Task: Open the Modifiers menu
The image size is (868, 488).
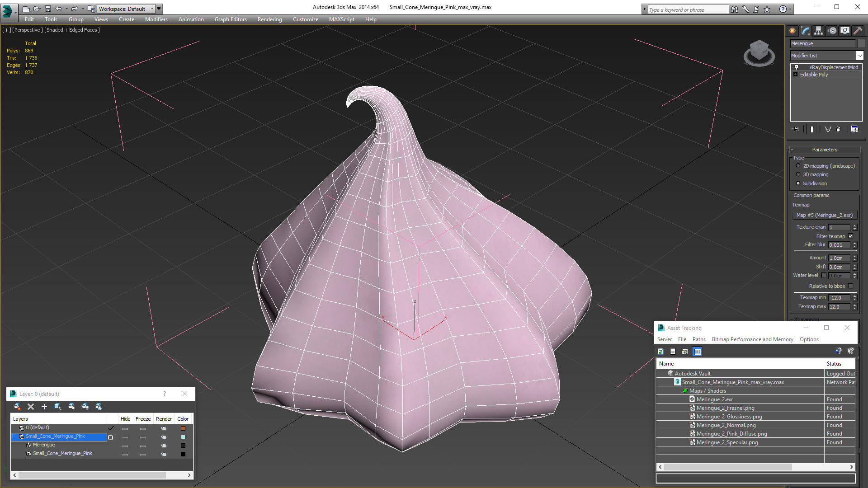Action: click(x=156, y=19)
